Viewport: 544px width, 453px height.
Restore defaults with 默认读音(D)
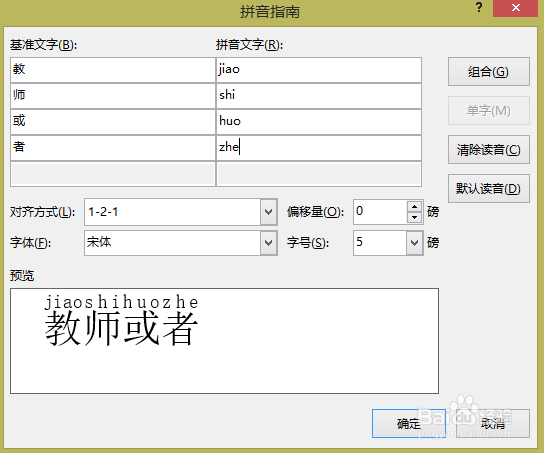coord(488,188)
